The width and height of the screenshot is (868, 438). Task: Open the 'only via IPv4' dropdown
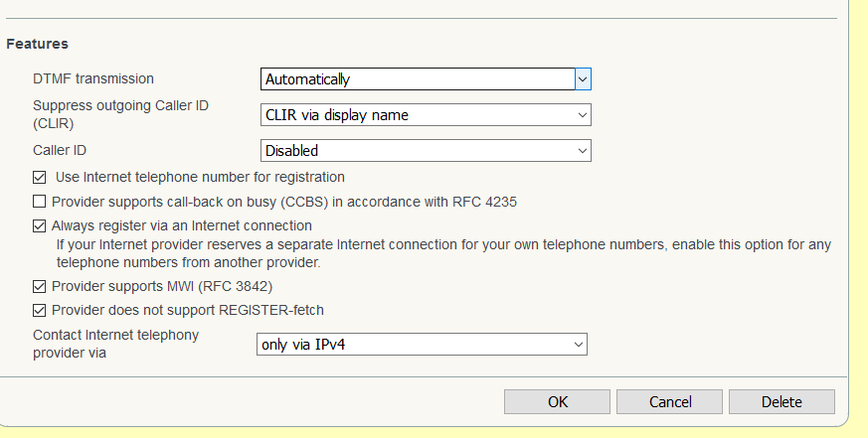click(422, 344)
